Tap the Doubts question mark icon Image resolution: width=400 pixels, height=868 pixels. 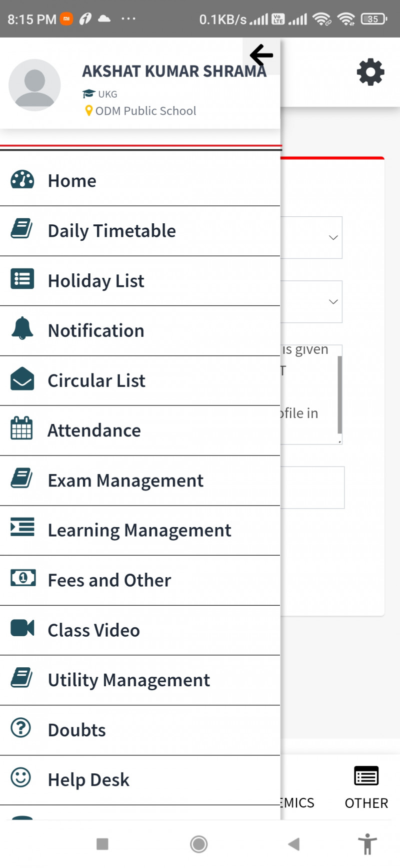[x=21, y=728]
